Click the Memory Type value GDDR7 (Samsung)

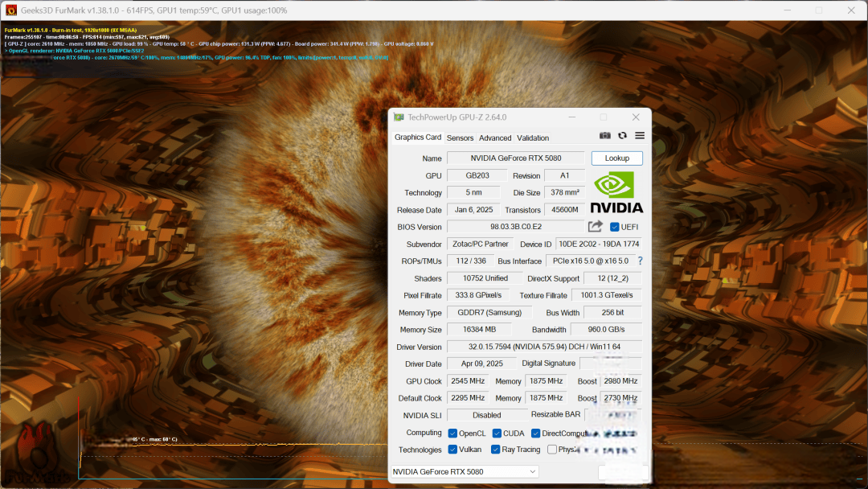pyautogui.click(x=489, y=312)
